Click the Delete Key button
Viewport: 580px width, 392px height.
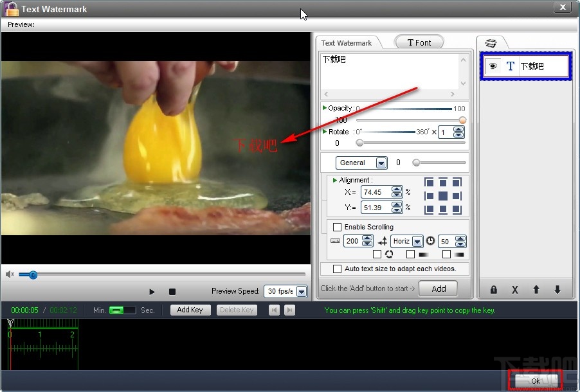237,310
